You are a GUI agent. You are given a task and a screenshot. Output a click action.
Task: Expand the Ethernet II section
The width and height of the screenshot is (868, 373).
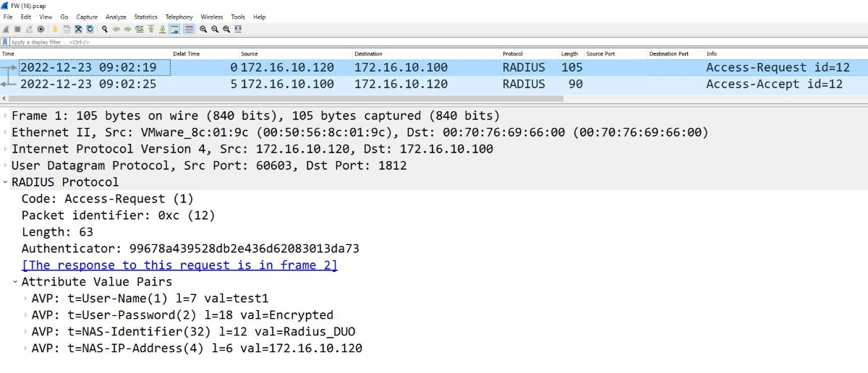point(6,133)
